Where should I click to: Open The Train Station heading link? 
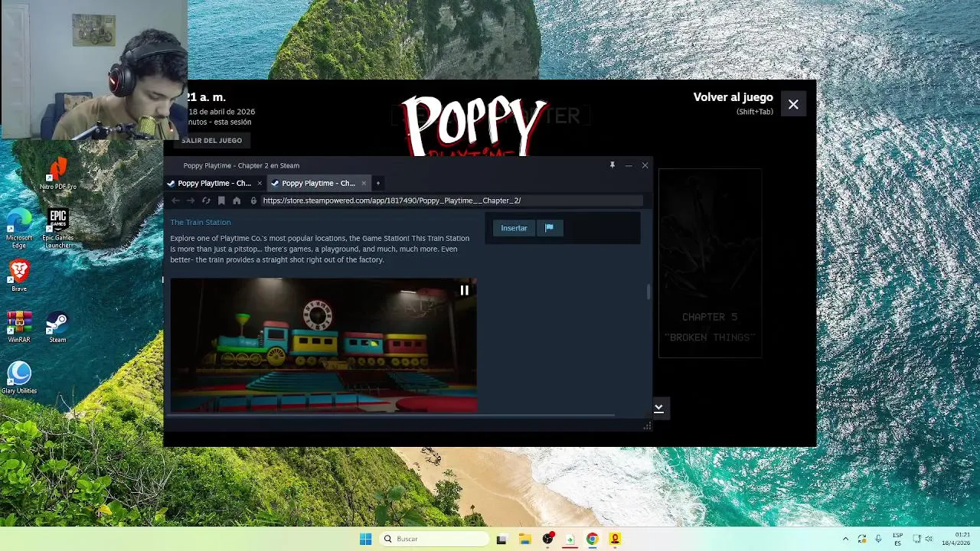pyautogui.click(x=200, y=222)
